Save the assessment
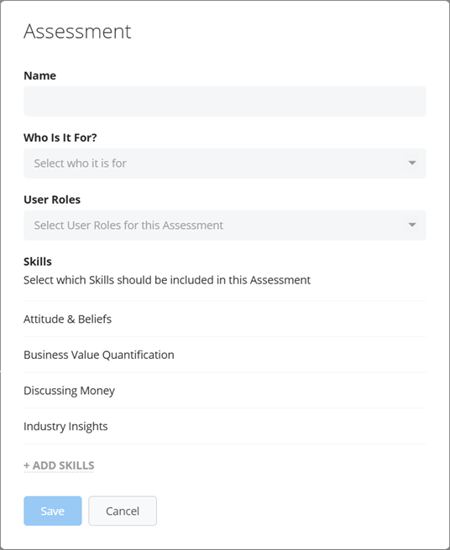The image size is (450, 550). click(x=53, y=511)
